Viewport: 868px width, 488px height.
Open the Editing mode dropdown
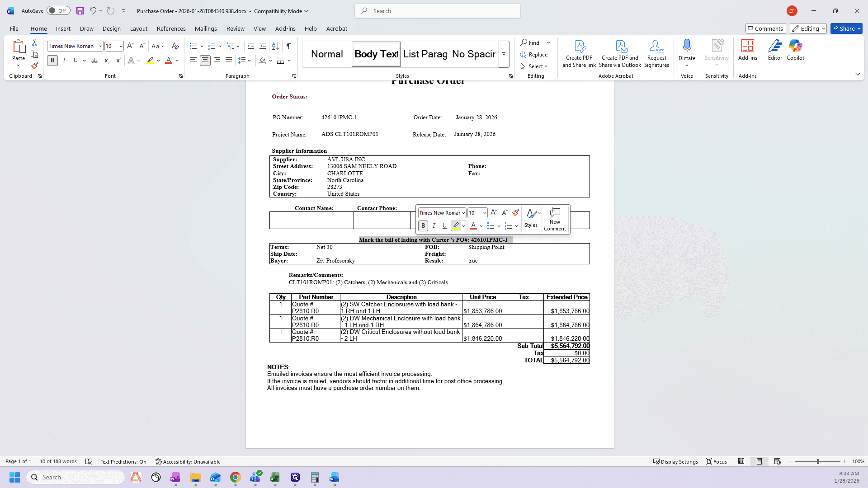coord(808,28)
